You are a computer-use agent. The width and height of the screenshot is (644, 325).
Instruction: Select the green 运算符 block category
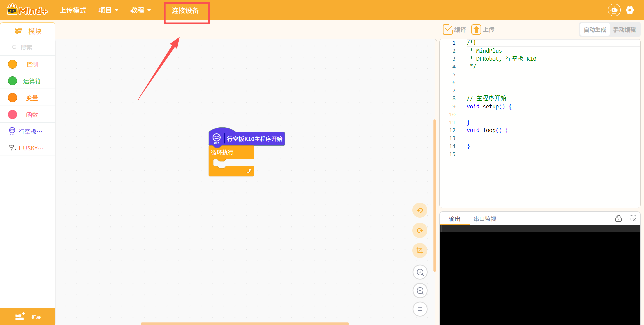pyautogui.click(x=28, y=81)
